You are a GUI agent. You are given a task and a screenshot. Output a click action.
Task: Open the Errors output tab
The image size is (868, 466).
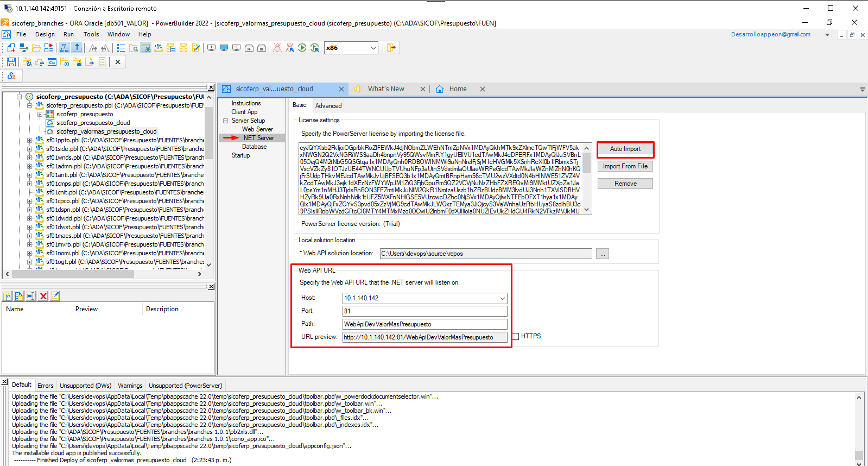click(x=46, y=386)
